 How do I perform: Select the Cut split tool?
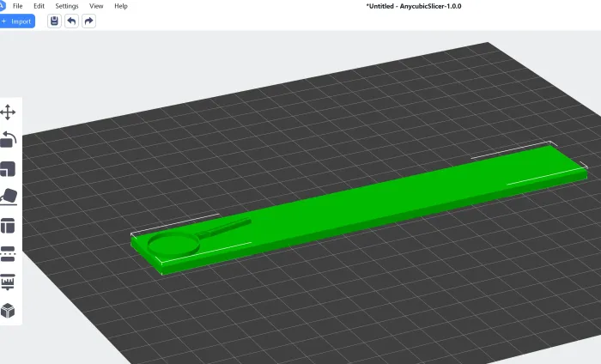[8, 254]
